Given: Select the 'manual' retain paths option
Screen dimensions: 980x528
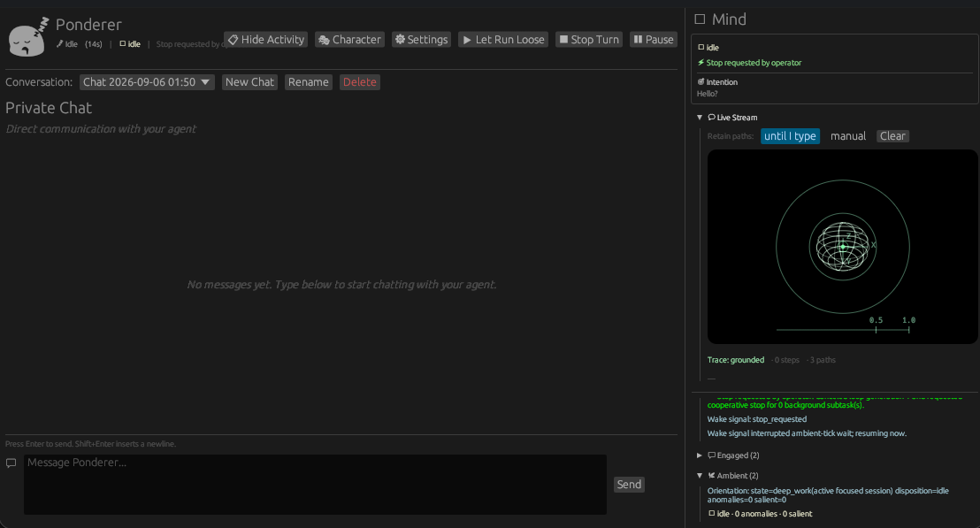Looking at the screenshot, I should [x=847, y=136].
